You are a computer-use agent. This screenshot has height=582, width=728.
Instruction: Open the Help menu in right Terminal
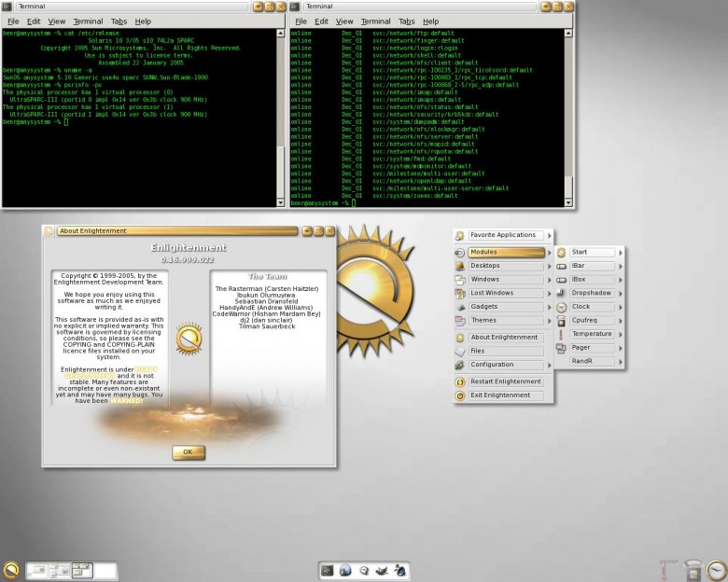coord(431,21)
